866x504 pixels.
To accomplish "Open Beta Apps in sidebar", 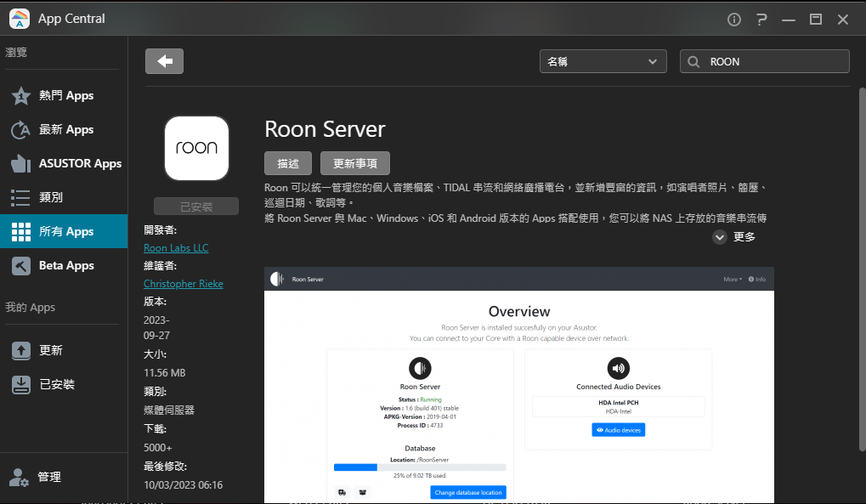I will pyautogui.click(x=64, y=266).
